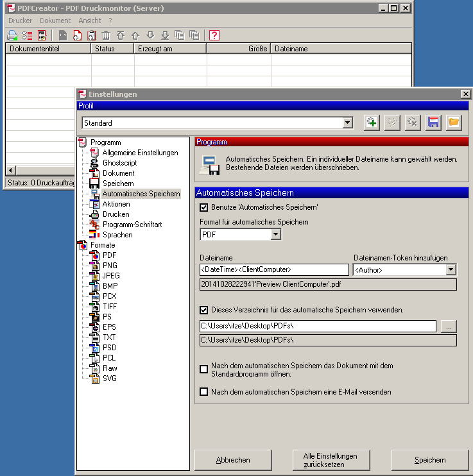Click the Erzeugt am column header

(170, 49)
